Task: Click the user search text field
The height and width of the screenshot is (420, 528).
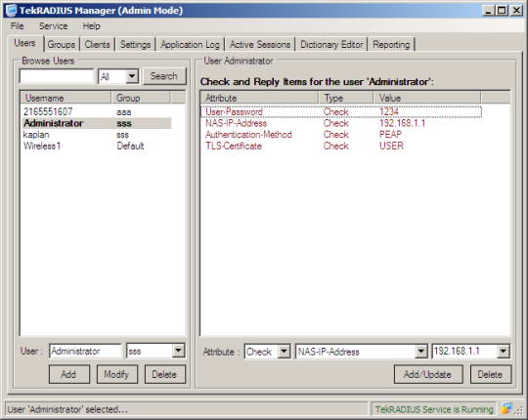Action: (x=57, y=76)
